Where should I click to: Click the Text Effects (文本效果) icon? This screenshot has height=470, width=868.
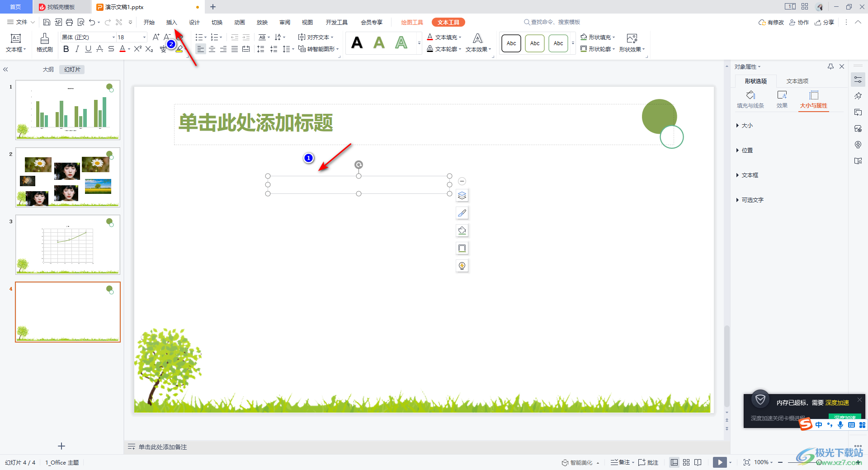pyautogui.click(x=478, y=43)
